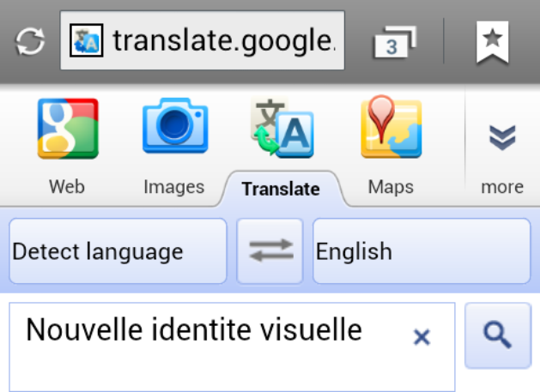Open the tabs switcher showing 3

396,42
